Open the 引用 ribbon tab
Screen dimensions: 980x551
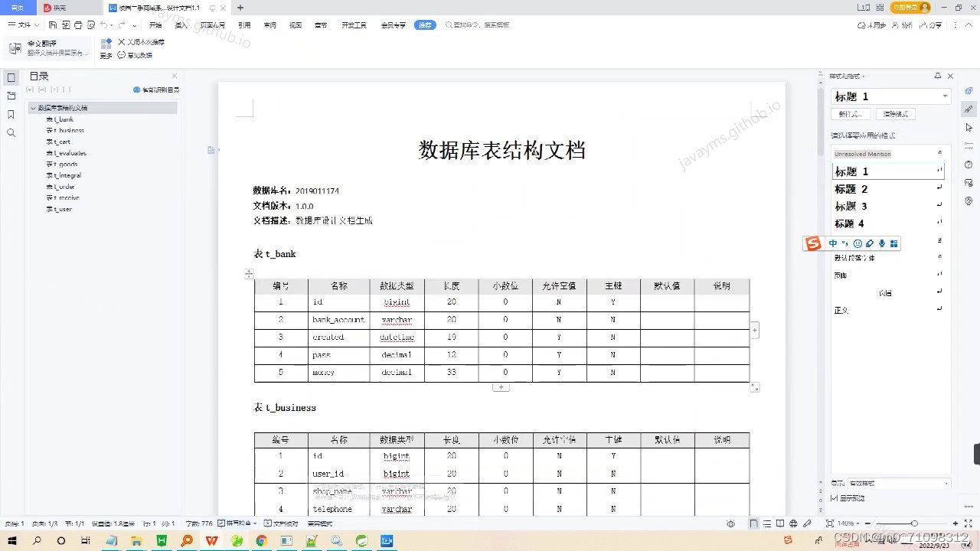[x=244, y=25]
